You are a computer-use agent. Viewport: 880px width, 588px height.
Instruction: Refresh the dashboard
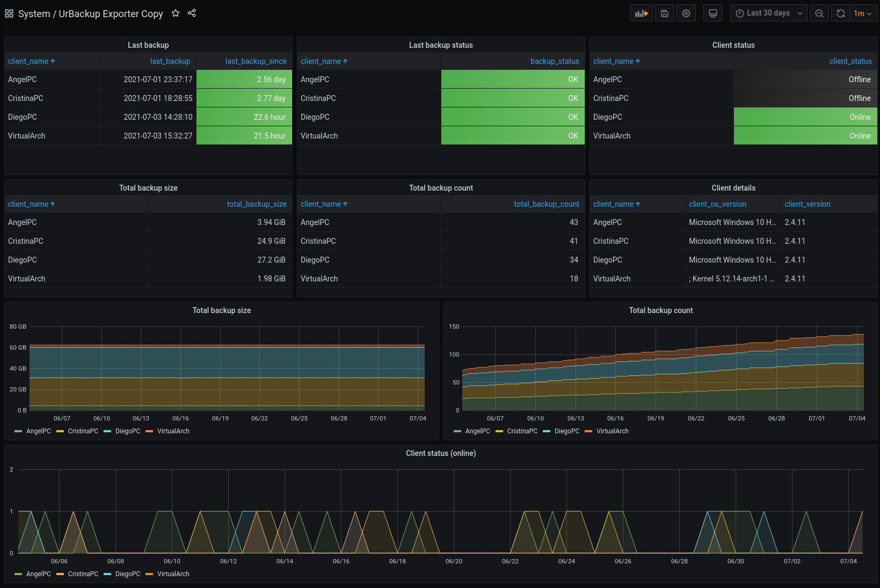[x=841, y=13]
